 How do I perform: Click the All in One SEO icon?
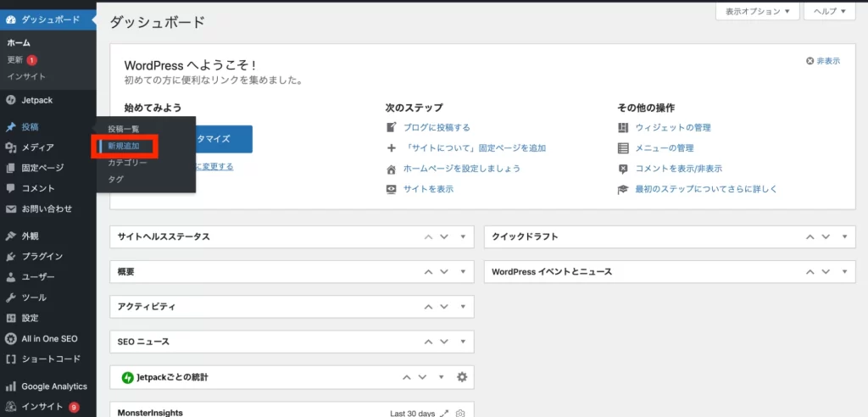[10, 338]
